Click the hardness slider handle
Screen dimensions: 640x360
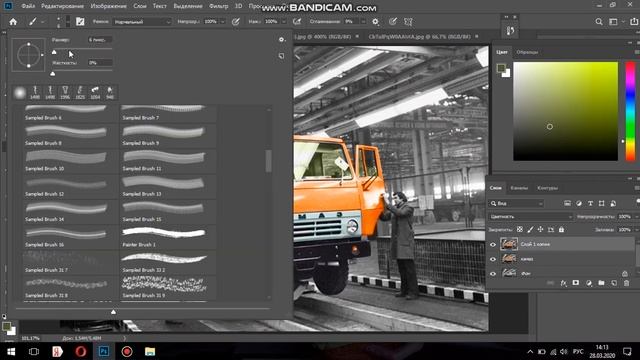coord(52,73)
